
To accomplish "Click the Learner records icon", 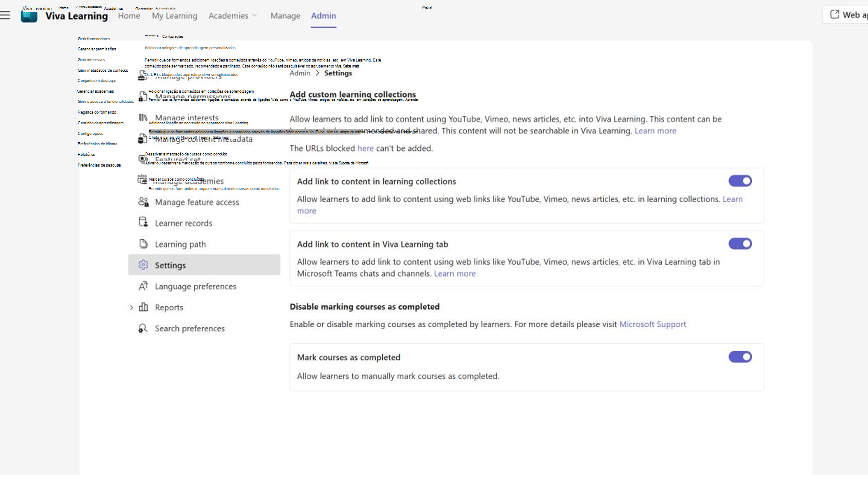I will tap(143, 222).
